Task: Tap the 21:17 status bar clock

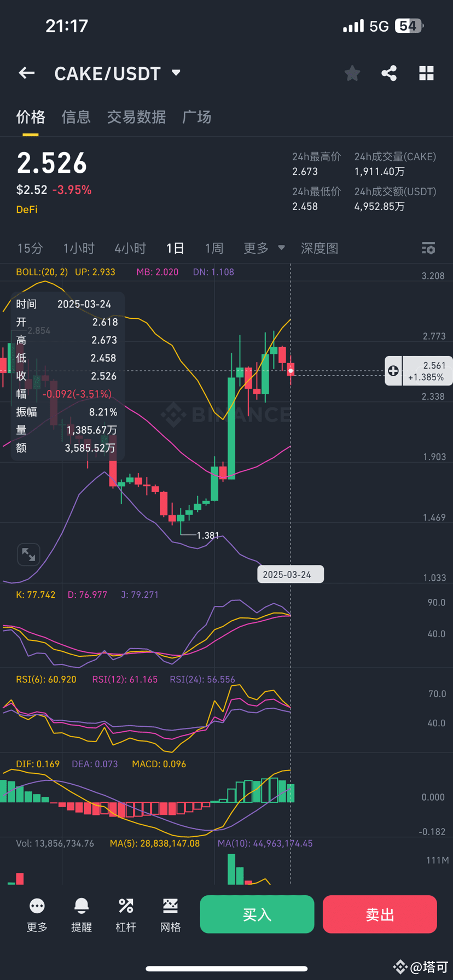Action: [x=67, y=26]
